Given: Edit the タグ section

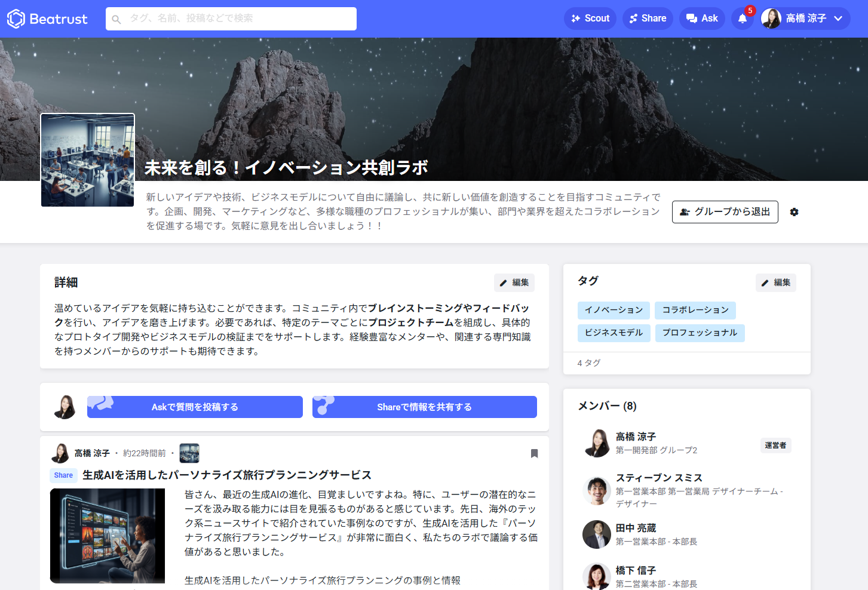Looking at the screenshot, I should (x=776, y=282).
